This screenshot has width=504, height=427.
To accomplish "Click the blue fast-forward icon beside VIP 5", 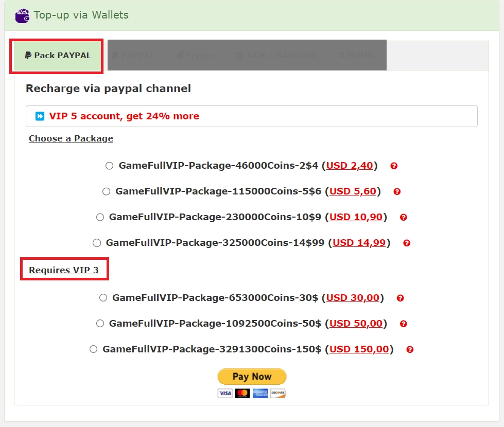I will [40, 116].
